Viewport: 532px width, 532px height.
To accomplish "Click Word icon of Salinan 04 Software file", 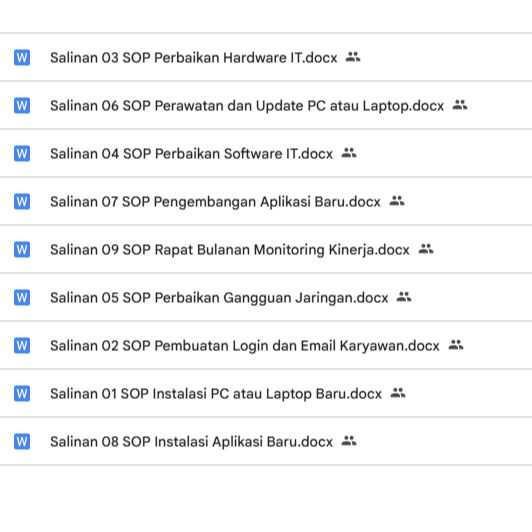I will pos(22,153).
